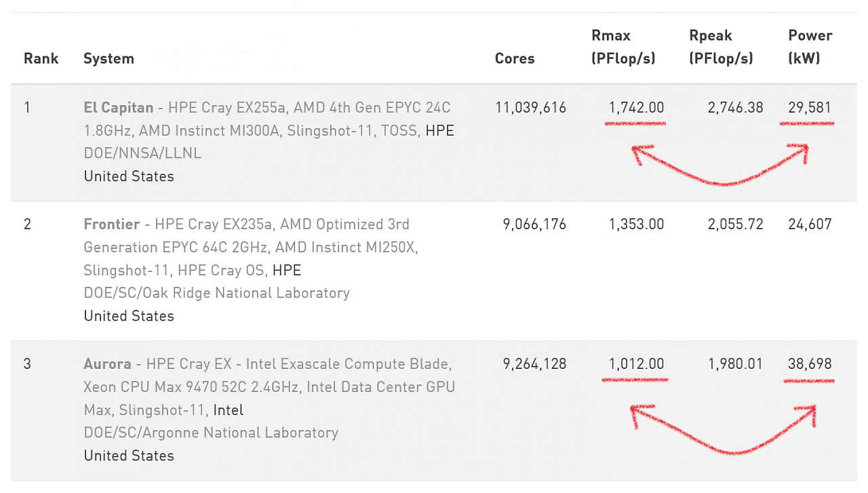This screenshot has width=868, height=493.
Task: Click the TOSS text in El Capitan row
Action: coord(399,130)
